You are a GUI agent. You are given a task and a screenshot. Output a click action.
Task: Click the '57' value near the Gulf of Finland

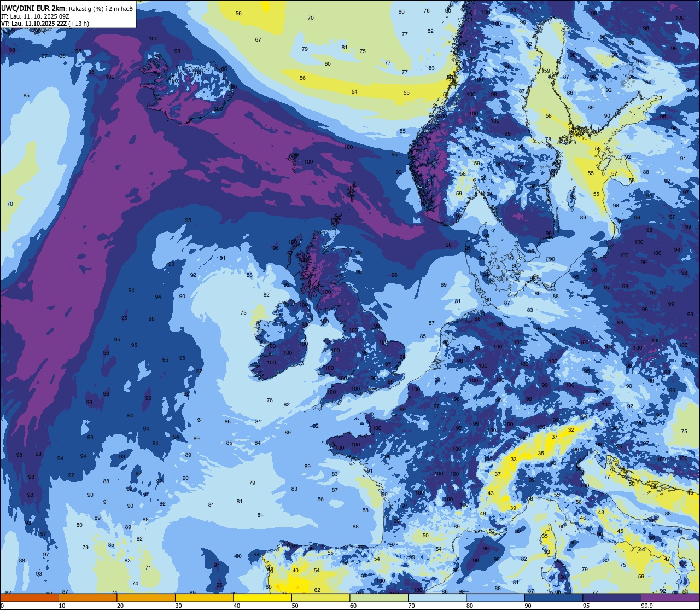[x=614, y=174]
